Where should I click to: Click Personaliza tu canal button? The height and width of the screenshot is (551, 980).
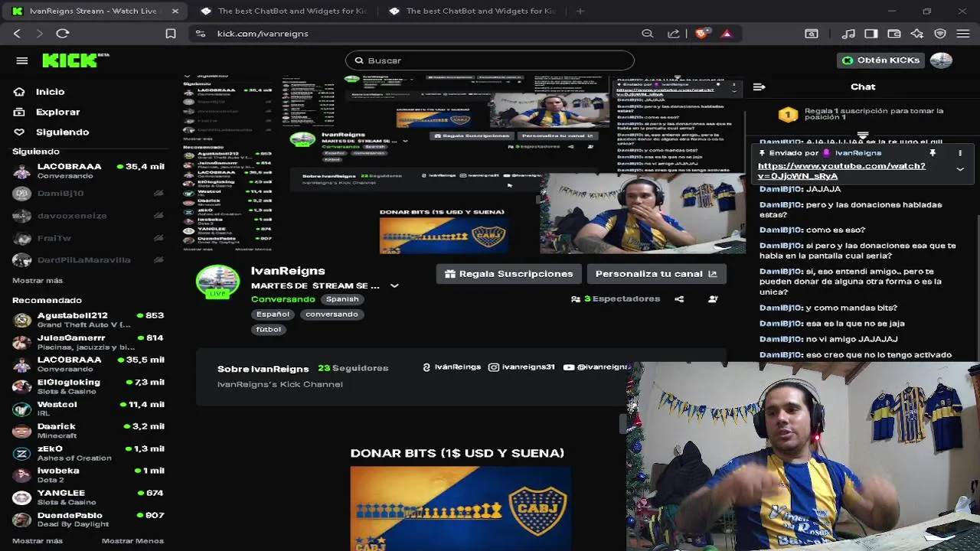[x=655, y=274]
